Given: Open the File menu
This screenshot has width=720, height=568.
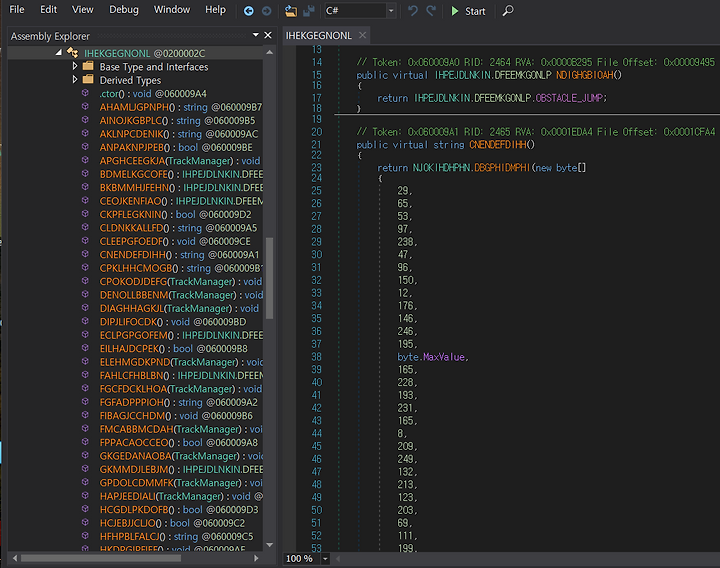Looking at the screenshot, I should point(17,10).
